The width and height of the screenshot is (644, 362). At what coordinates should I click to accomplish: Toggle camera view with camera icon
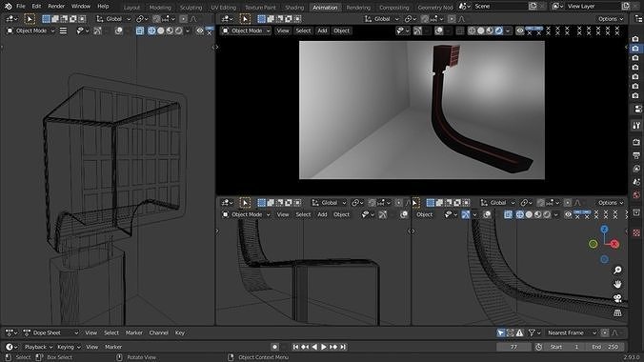pyautogui.click(x=617, y=298)
